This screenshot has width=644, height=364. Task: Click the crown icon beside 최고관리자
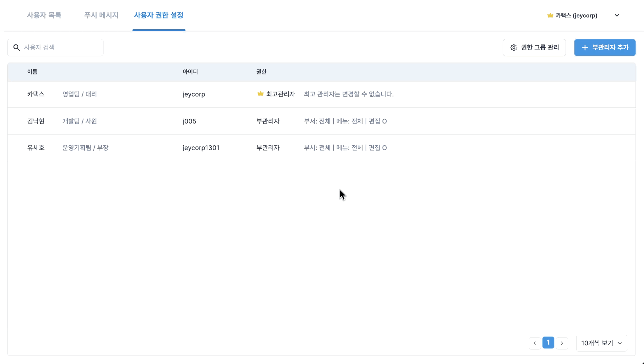pyautogui.click(x=260, y=94)
